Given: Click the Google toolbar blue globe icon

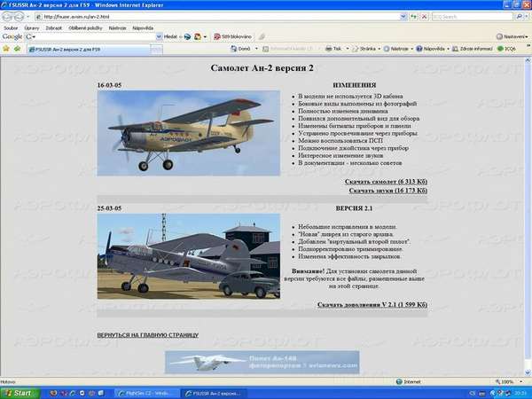Looking at the screenshot, I should click(187, 36).
